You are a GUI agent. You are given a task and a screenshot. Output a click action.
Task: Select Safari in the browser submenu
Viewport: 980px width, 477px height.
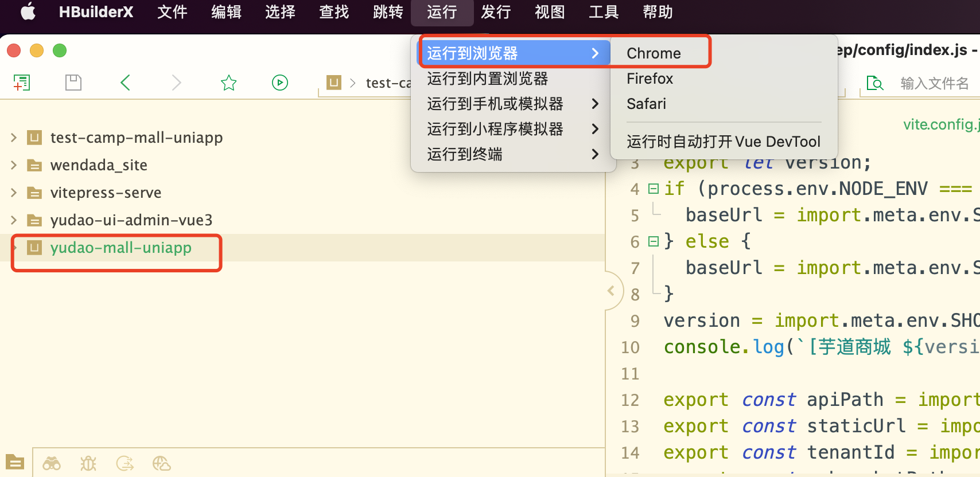pos(724,104)
